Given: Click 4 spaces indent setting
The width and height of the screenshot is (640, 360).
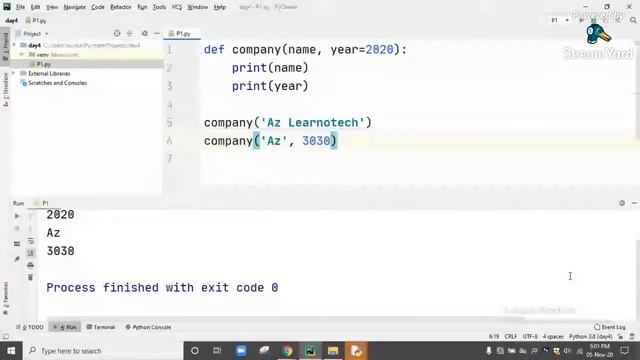Looking at the screenshot, I should [553, 336].
